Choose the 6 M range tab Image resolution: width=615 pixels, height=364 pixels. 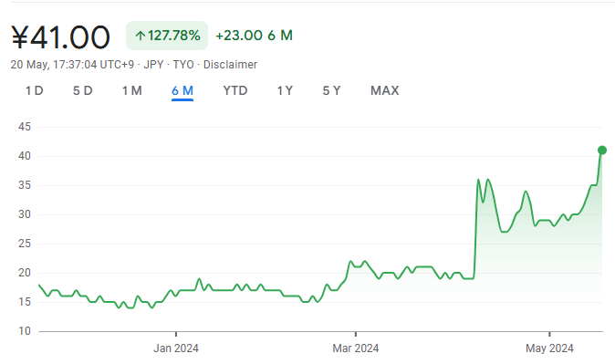182,90
